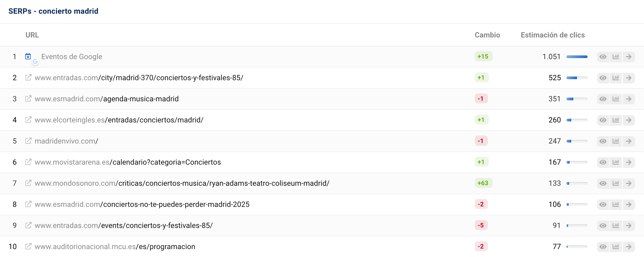Click the Google Events calendar icon
The image size is (644, 257).
(28, 56)
